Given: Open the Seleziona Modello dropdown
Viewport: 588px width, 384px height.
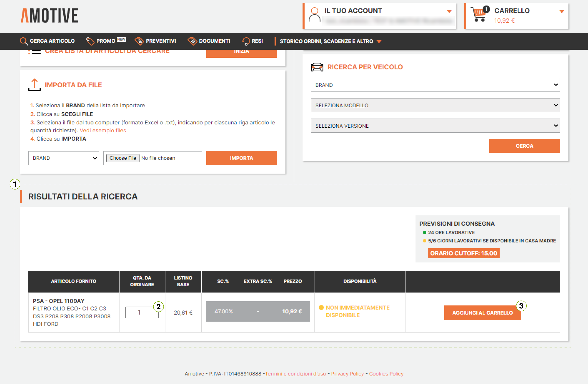Looking at the screenshot, I should 435,105.
